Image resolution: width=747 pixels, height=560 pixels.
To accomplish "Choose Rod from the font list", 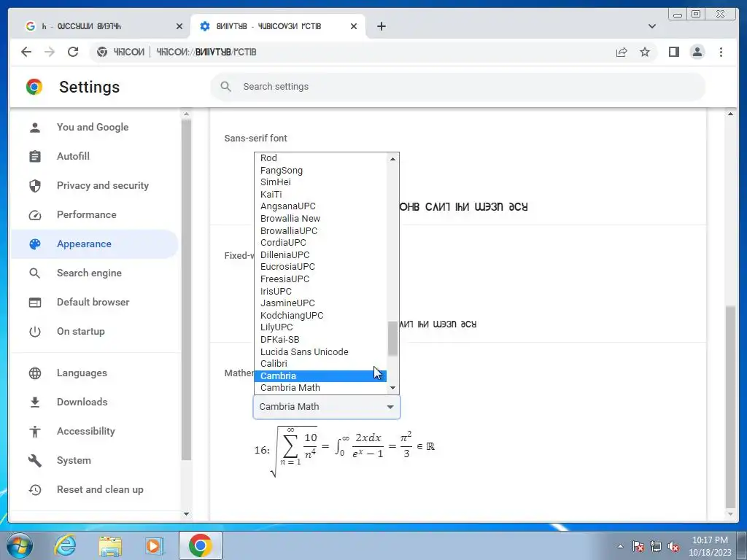I will [321, 158].
